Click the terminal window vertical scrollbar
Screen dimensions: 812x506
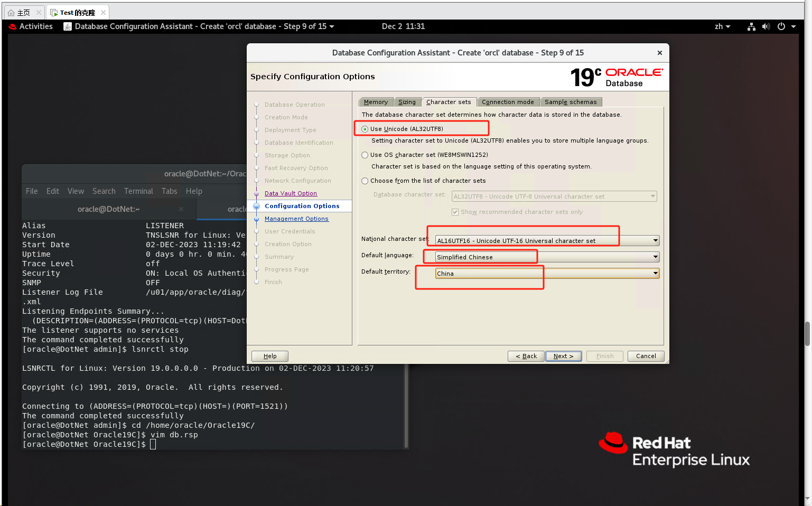point(406,407)
